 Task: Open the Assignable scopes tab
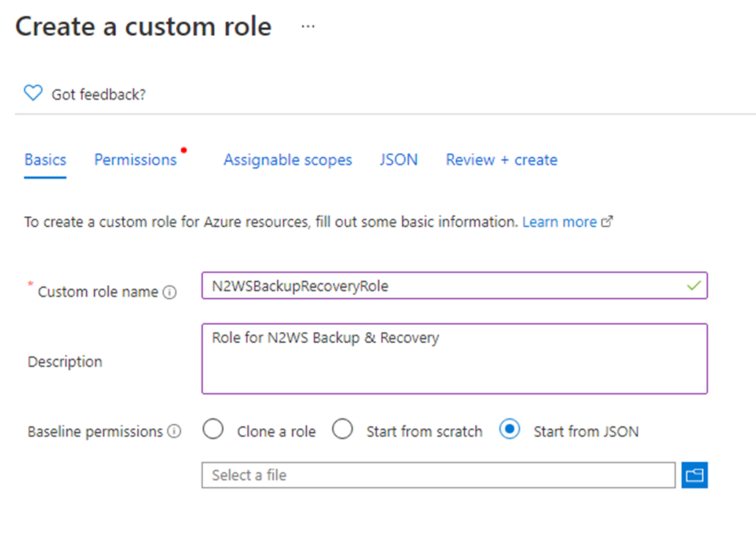[x=287, y=160]
